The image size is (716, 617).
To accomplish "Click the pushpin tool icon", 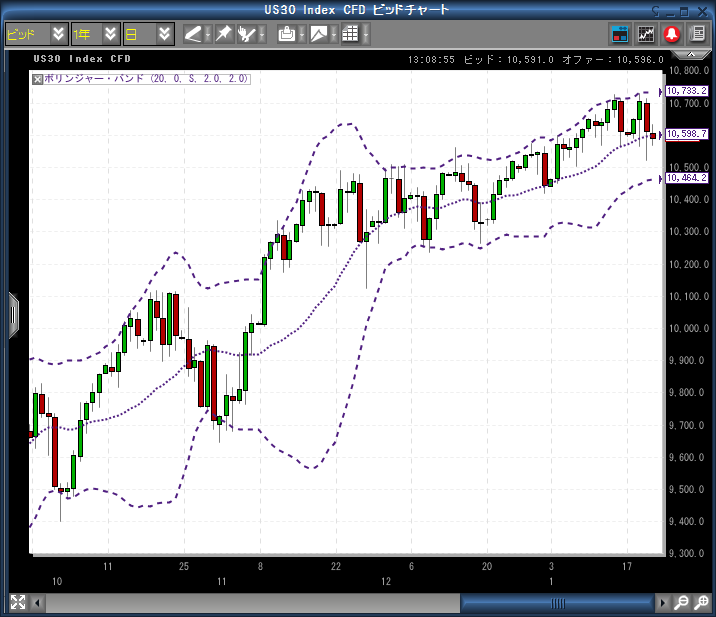I will (x=223, y=33).
